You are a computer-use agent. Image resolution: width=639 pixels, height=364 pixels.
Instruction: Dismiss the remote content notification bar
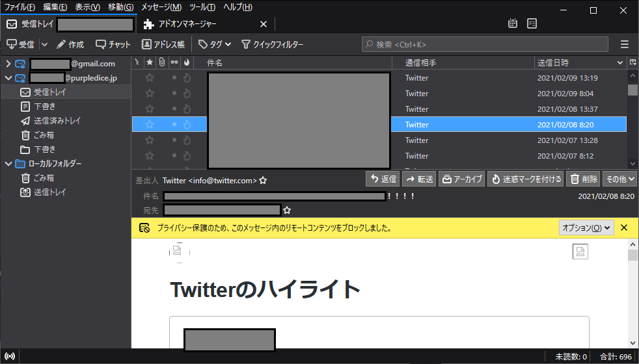pyautogui.click(x=624, y=227)
